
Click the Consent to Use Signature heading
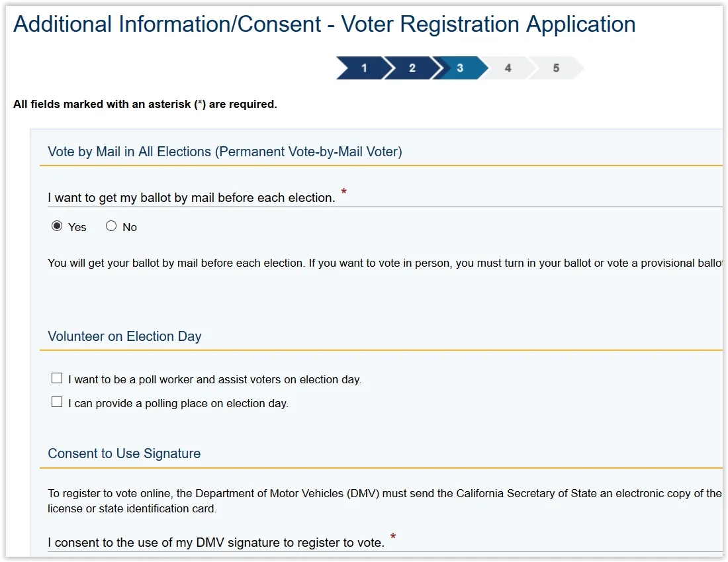[x=124, y=453]
